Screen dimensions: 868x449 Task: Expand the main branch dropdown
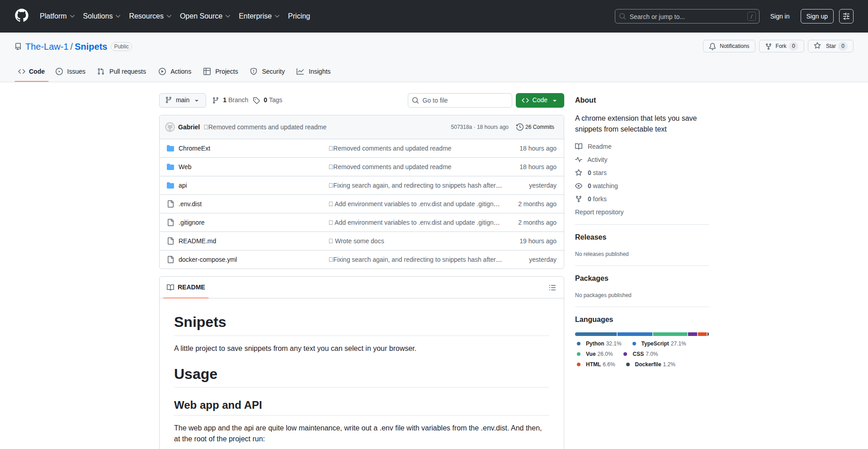tap(182, 100)
